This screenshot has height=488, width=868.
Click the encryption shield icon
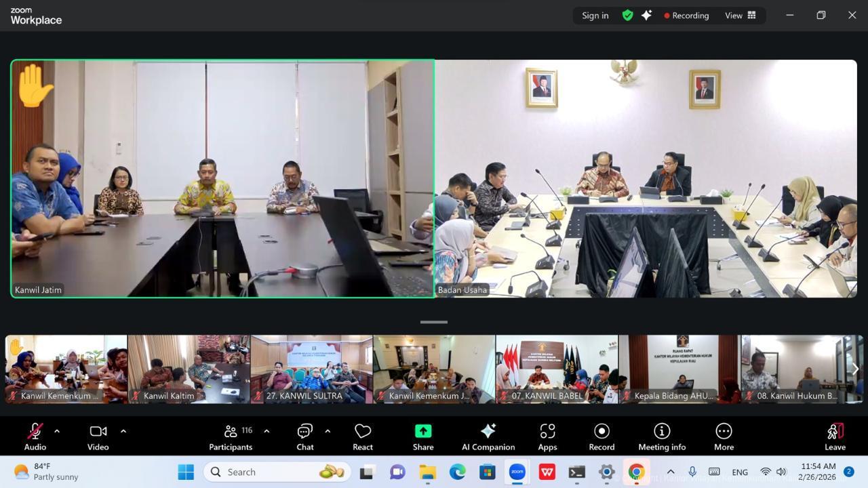tap(627, 15)
